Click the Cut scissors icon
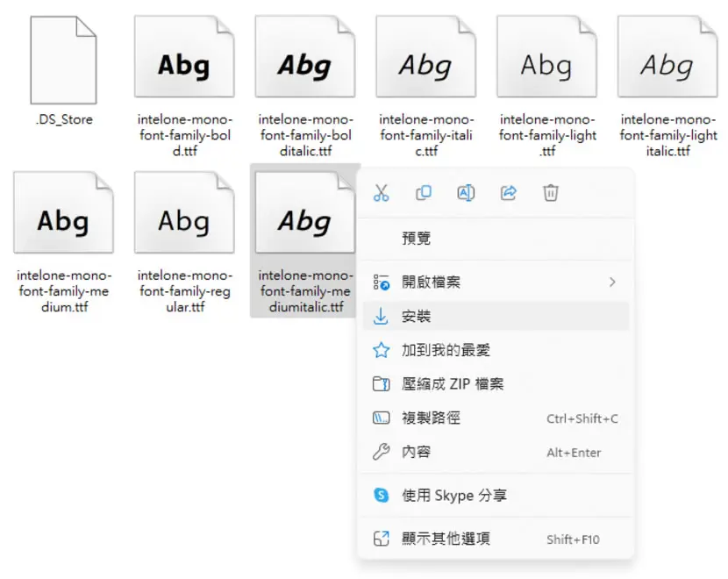728x579 pixels. pos(382,193)
